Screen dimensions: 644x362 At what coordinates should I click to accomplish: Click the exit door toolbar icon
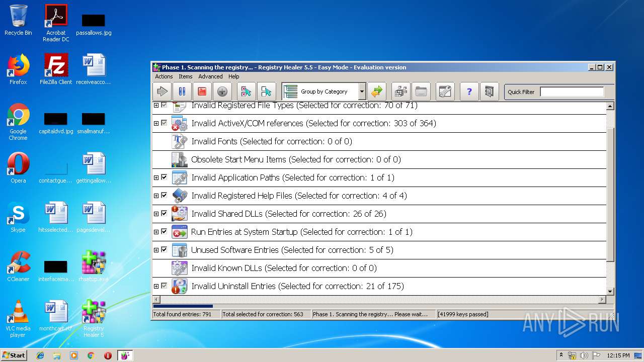coord(490,92)
